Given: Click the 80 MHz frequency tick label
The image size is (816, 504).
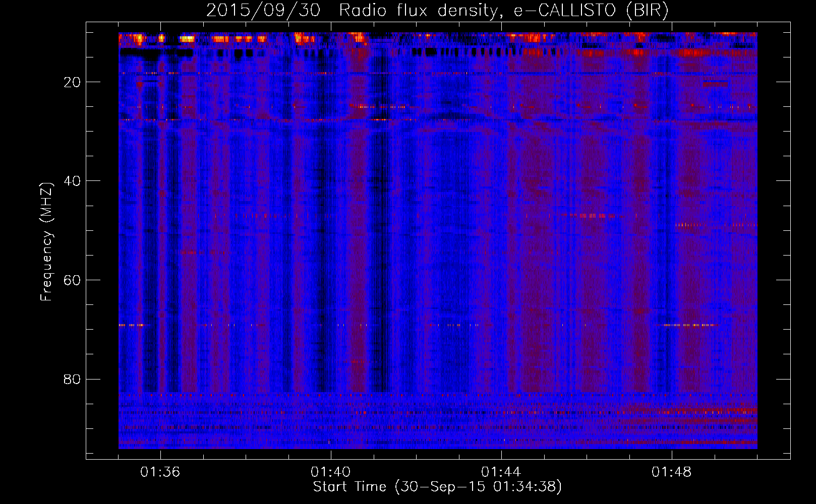Looking at the screenshot, I should click(x=72, y=379).
